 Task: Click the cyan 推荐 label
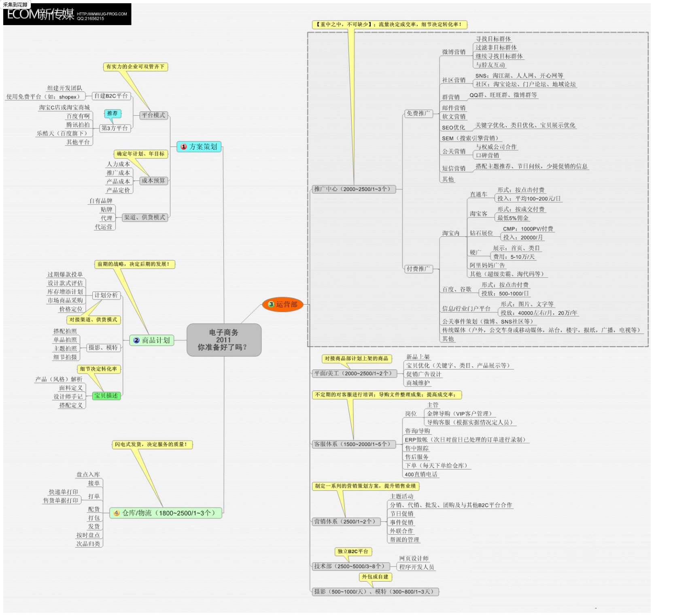click(113, 113)
